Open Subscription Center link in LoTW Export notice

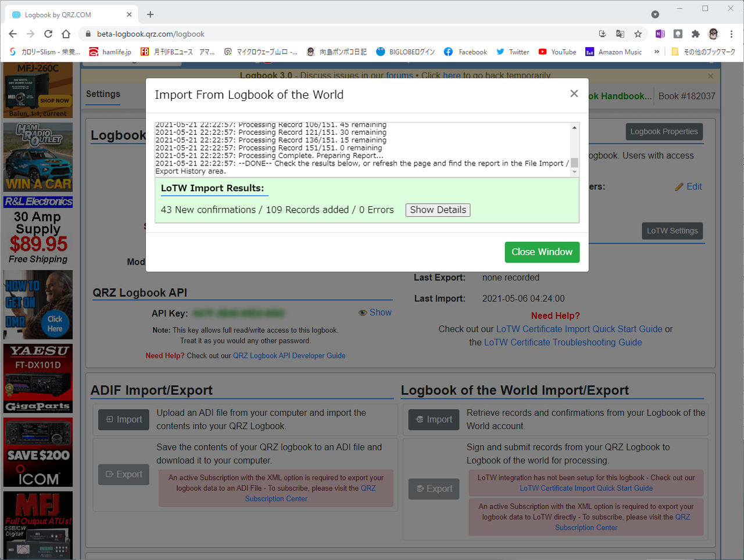click(x=623, y=522)
